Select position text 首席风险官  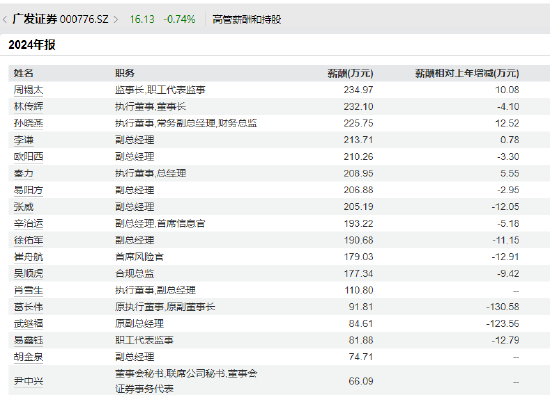[139, 257]
